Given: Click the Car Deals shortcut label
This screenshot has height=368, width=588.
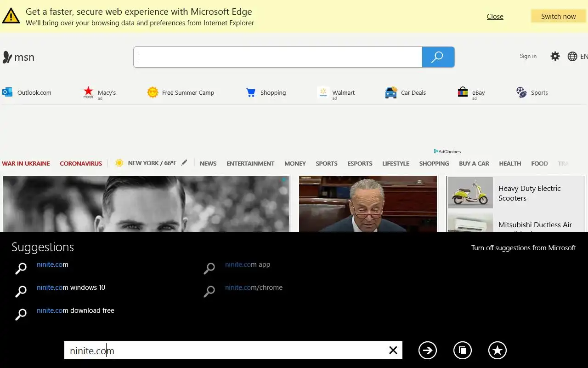Looking at the screenshot, I should [x=413, y=92].
